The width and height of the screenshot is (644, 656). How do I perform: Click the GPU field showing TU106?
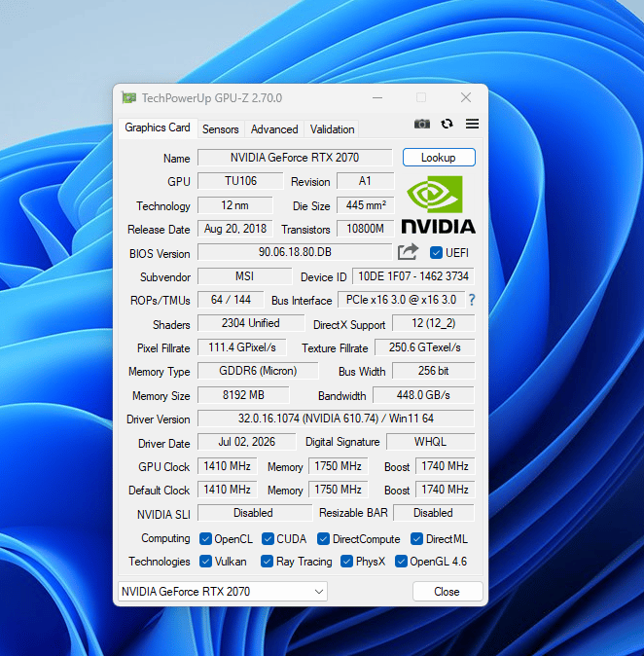[240, 181]
